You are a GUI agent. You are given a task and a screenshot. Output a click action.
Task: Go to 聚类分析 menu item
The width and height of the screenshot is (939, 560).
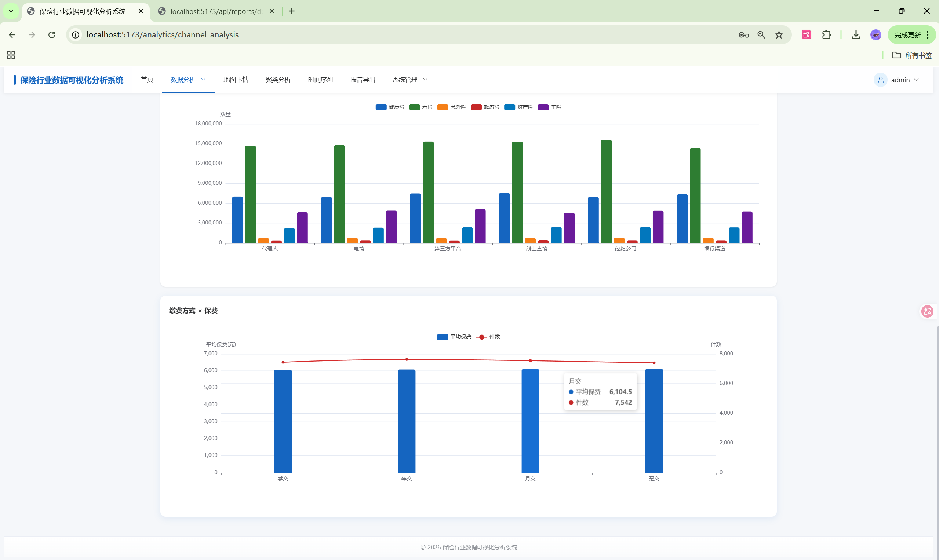[x=278, y=80]
